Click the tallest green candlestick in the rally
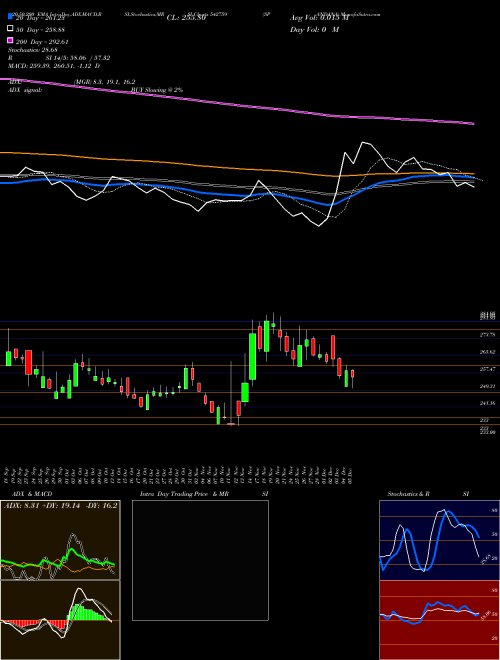500x660 pixels. click(x=253, y=356)
